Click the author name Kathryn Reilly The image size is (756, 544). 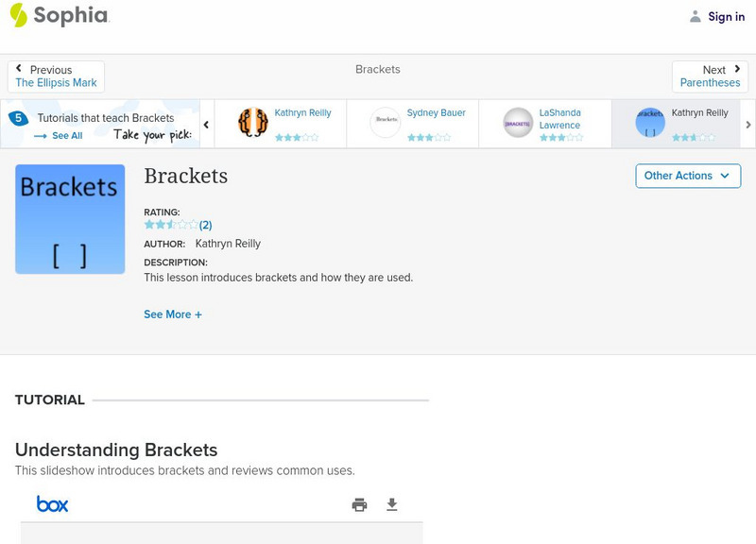click(228, 244)
